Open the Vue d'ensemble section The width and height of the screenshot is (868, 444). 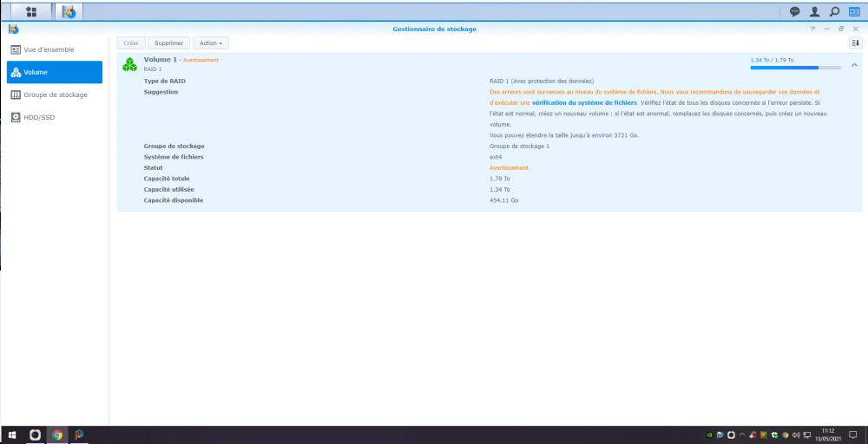54,49
